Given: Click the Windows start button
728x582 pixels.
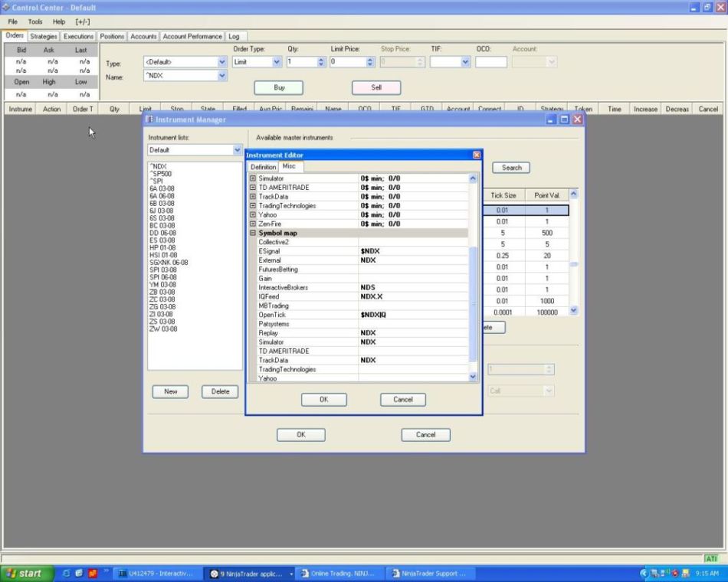Looking at the screenshot, I should tap(27, 574).
